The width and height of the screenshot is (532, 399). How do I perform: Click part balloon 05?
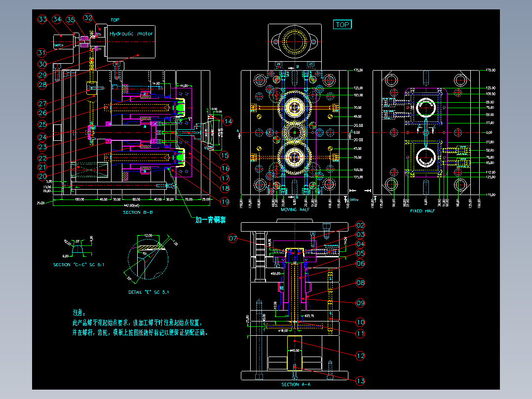coord(360,253)
